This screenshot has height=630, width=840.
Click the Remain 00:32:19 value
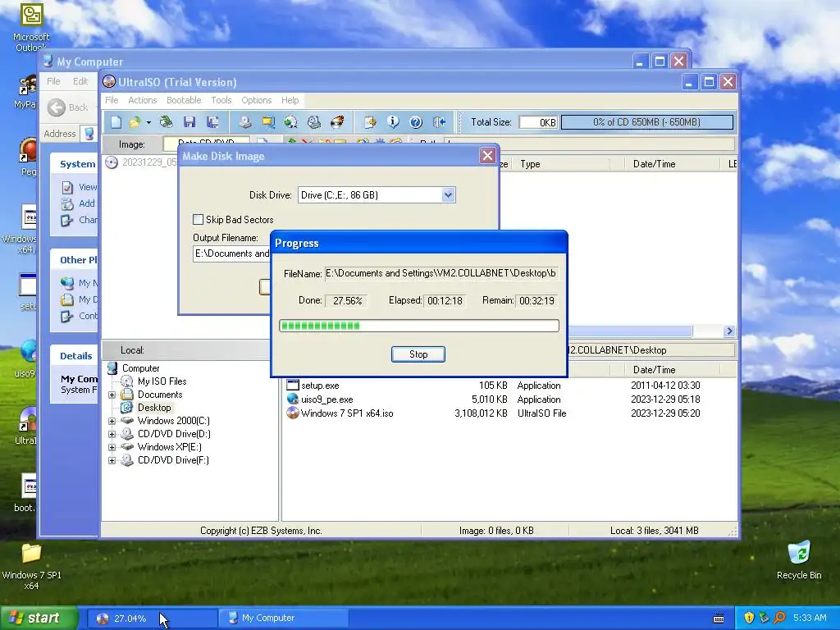click(536, 301)
